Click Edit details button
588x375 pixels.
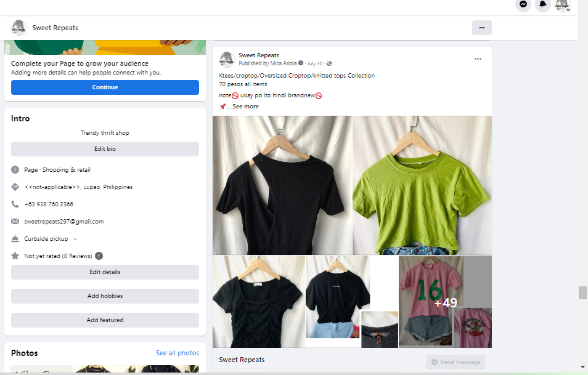[105, 272]
